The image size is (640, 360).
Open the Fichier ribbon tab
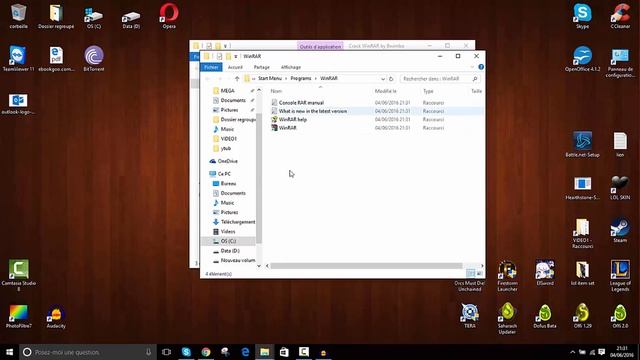click(x=211, y=67)
